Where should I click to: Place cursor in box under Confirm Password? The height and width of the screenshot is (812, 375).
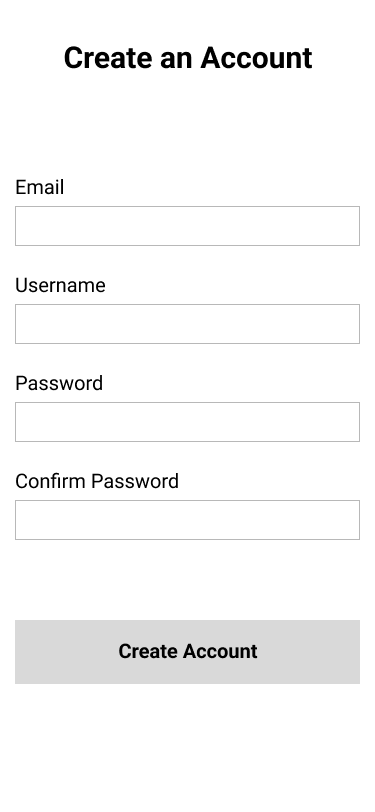click(187, 519)
